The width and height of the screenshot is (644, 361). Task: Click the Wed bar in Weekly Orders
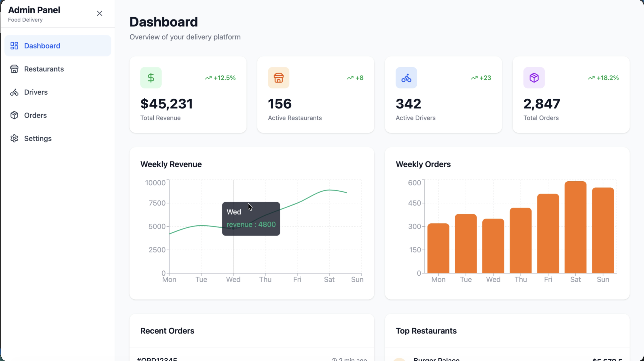tap(493, 246)
